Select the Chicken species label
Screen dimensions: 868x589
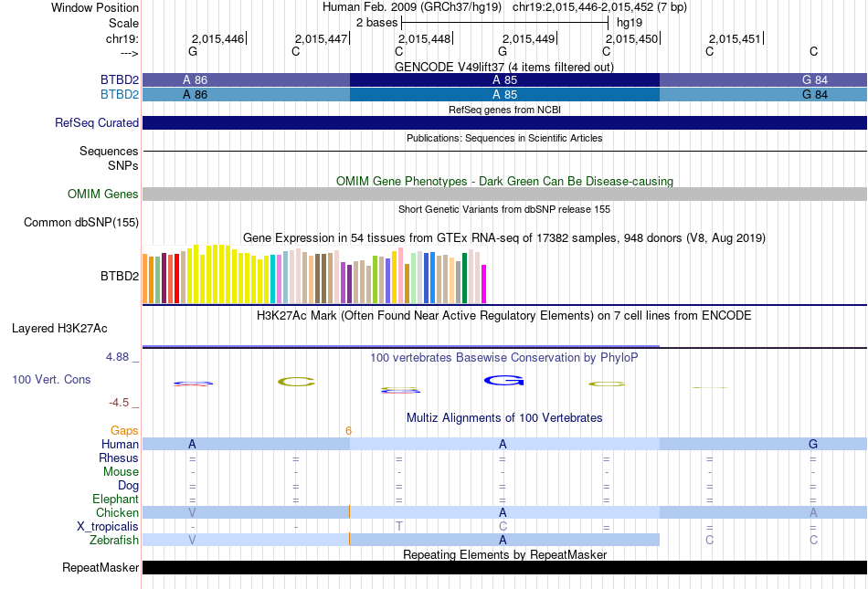tap(117, 512)
